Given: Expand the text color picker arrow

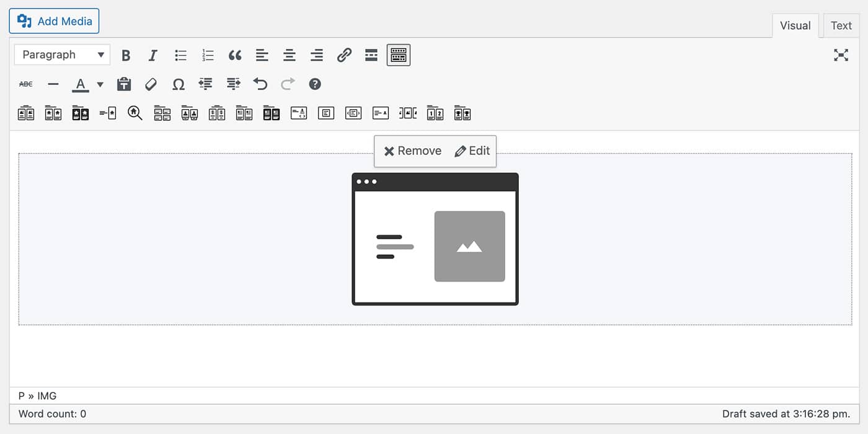Looking at the screenshot, I should (100, 84).
